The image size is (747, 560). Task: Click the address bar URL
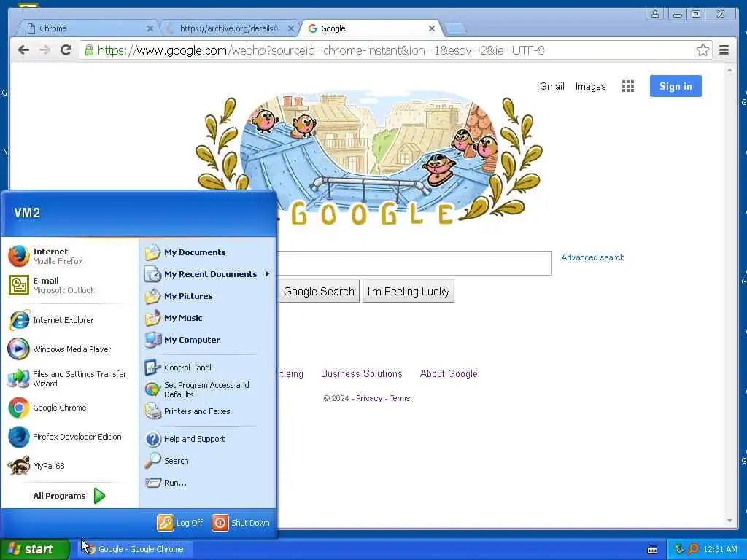(321, 50)
